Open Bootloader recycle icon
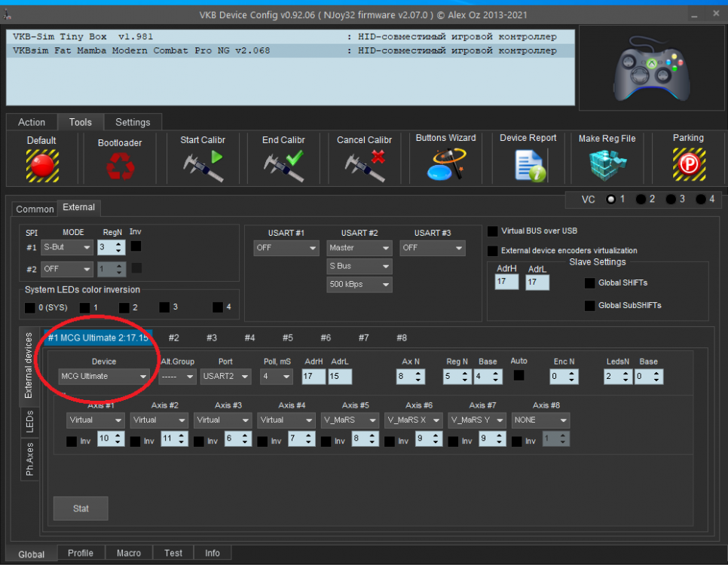Image resolution: width=728 pixels, height=565 pixels. pos(120,166)
